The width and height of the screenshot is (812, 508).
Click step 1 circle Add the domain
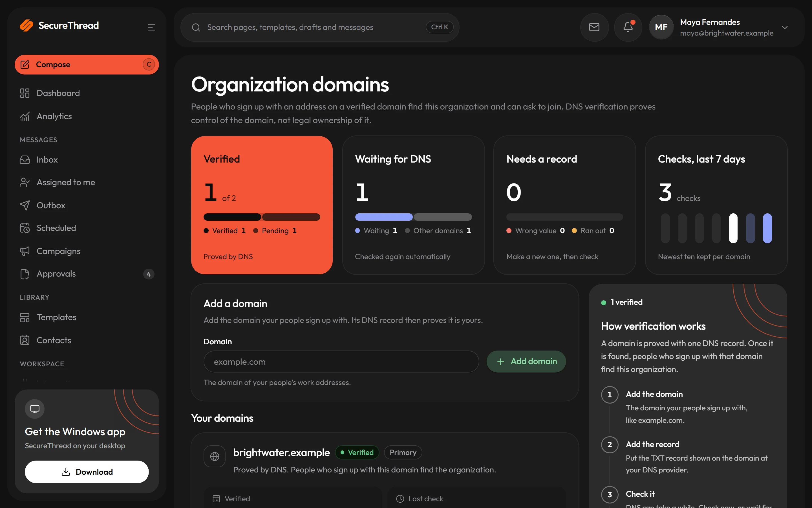[x=610, y=395]
